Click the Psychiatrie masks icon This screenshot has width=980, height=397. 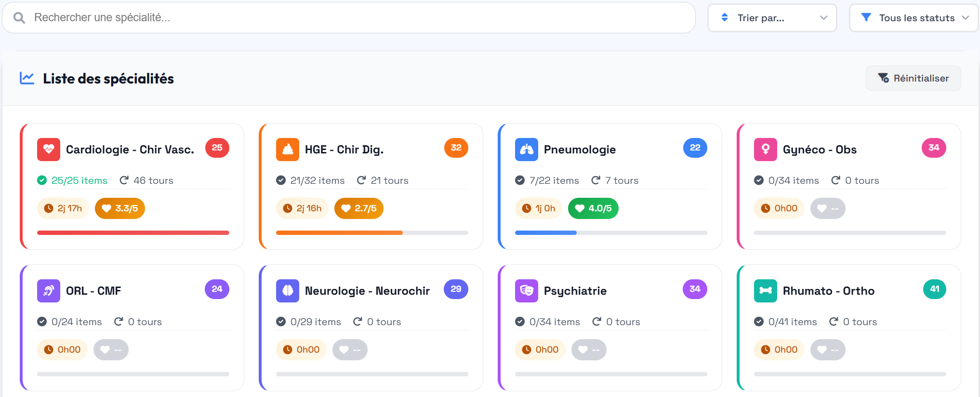pyautogui.click(x=526, y=291)
